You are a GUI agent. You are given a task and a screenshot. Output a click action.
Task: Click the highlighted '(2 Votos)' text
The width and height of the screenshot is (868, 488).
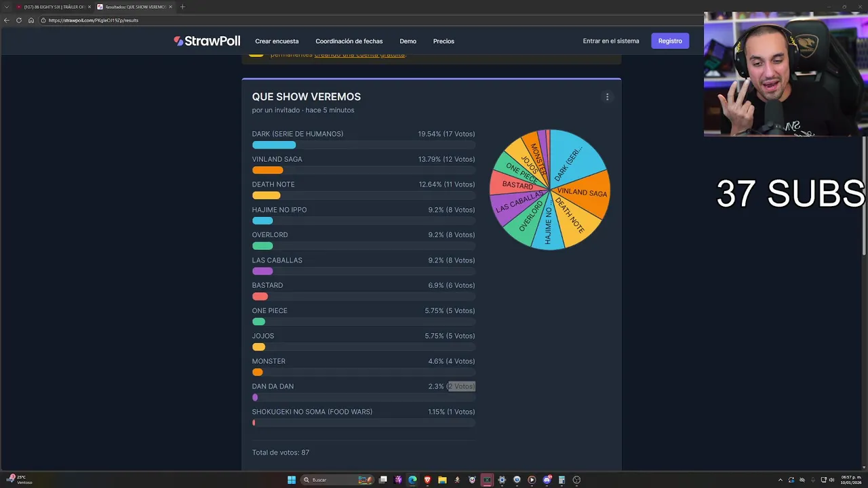point(461,386)
